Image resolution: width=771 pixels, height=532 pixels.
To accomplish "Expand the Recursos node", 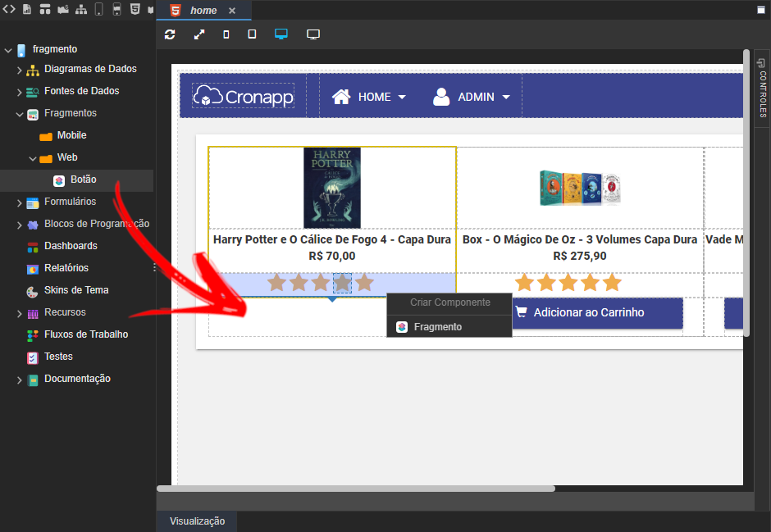I will click(19, 313).
